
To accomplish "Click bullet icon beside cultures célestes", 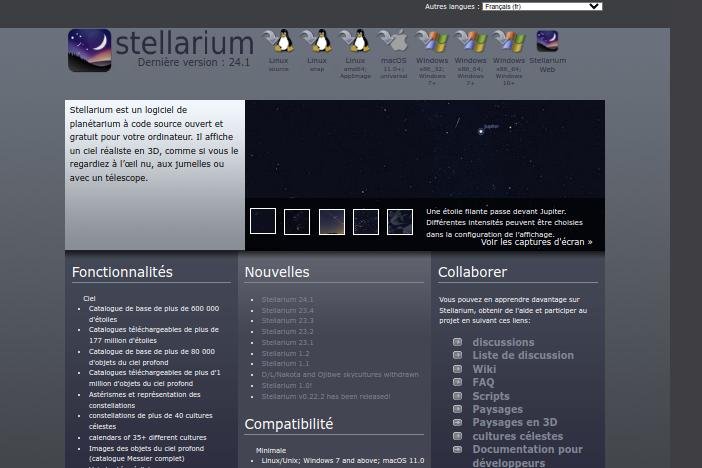I will coord(457,436).
